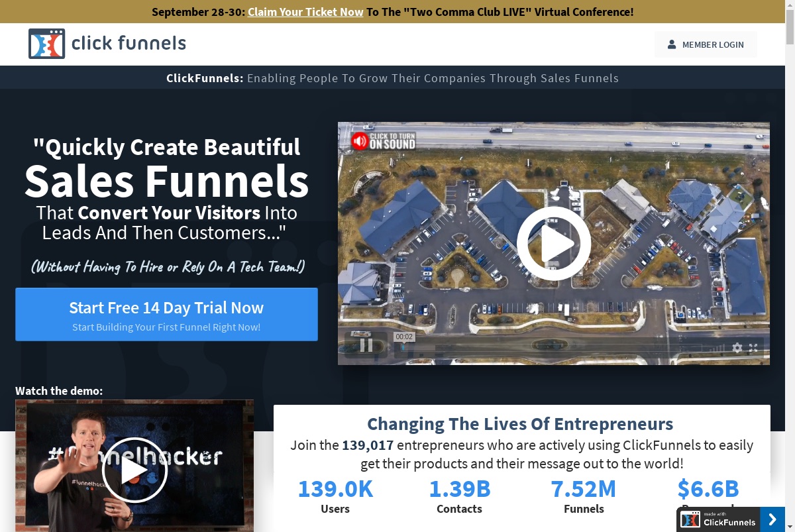The image size is (795, 532).
Task: Open main video settings gear
Action: point(737,348)
